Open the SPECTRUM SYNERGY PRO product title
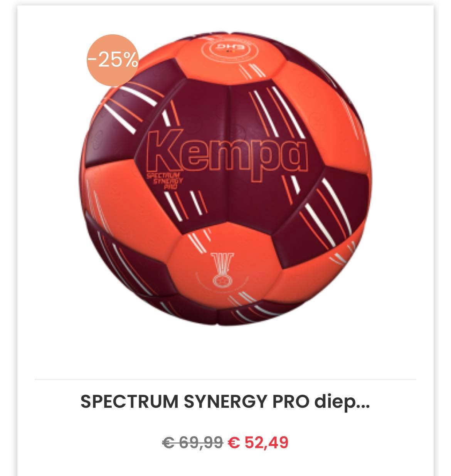 pos(225,402)
